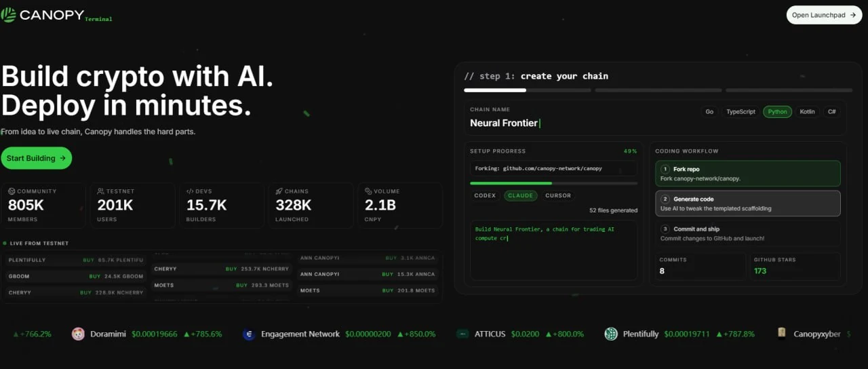The height and width of the screenshot is (369, 868).
Task: Click the 49% setup progress value
Action: pyautogui.click(x=630, y=151)
